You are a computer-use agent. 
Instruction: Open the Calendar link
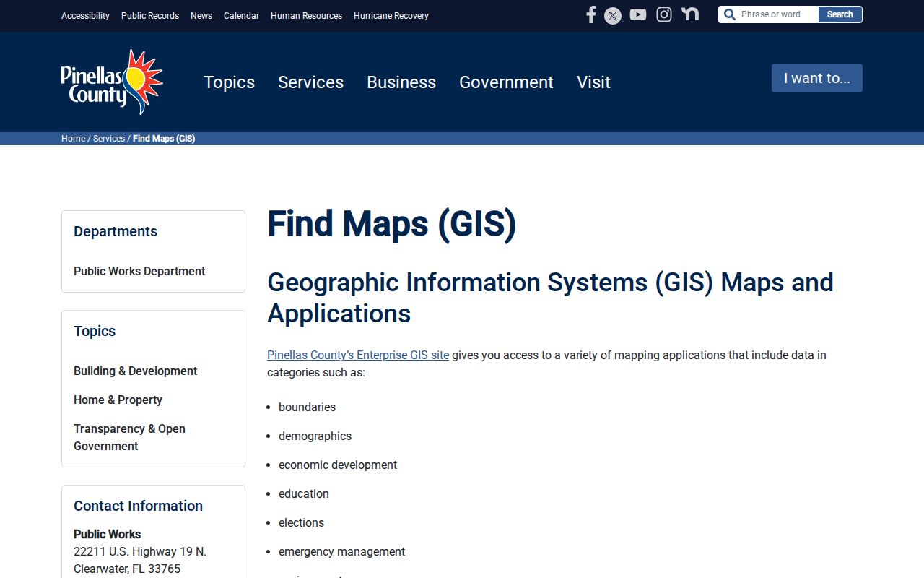point(241,16)
